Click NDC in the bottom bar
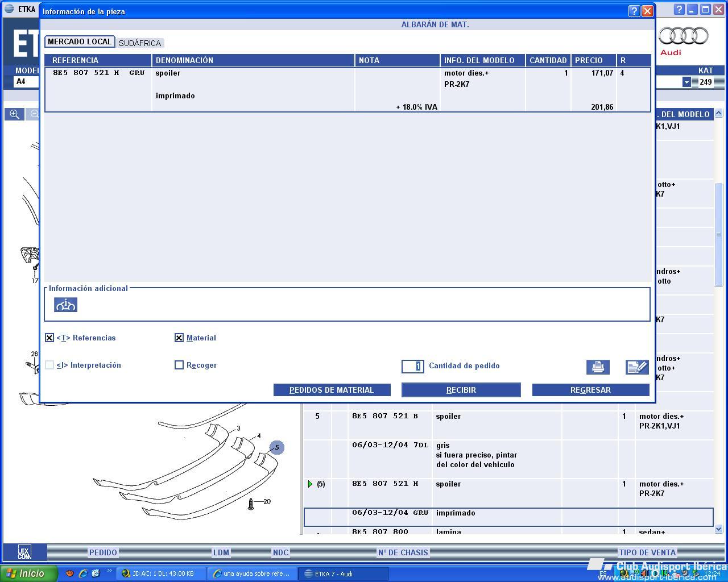728x582 pixels. tap(280, 552)
